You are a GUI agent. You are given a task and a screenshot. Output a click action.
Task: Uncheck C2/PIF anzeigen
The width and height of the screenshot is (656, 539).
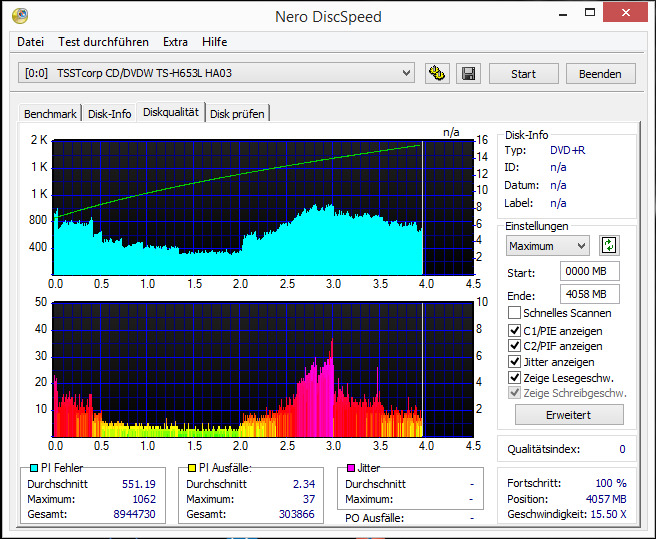coord(514,346)
